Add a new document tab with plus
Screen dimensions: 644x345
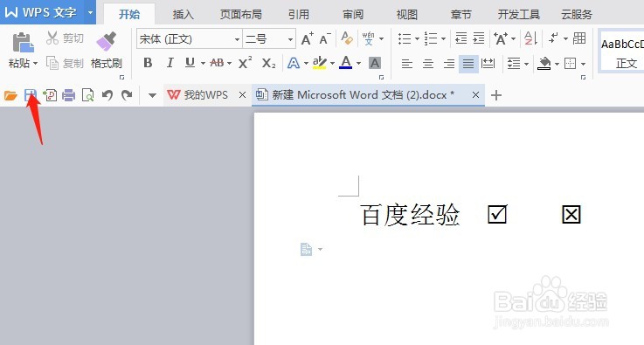point(496,95)
